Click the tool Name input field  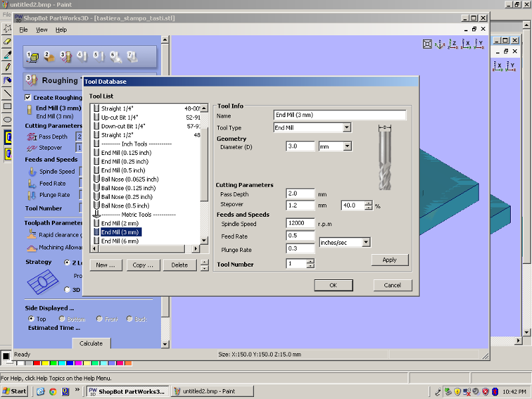point(339,115)
